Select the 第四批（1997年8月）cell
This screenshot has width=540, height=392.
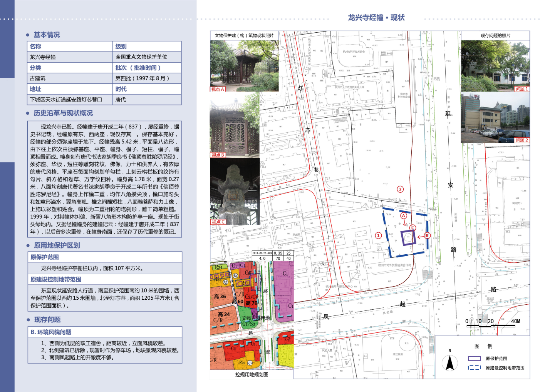click(x=147, y=78)
